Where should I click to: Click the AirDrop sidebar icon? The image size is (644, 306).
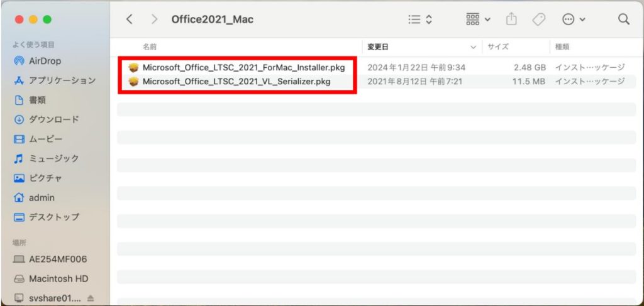tap(19, 61)
